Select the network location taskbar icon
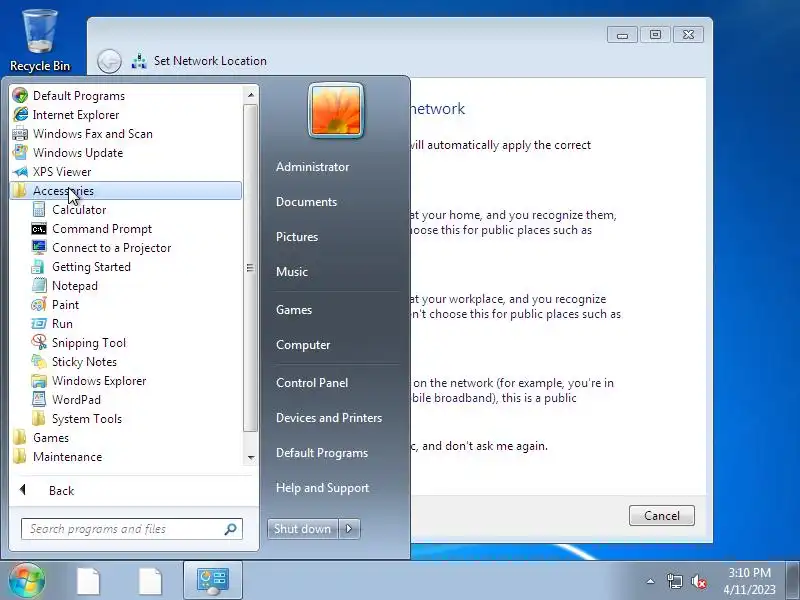This screenshot has width=800, height=600. pyautogui.click(x=213, y=581)
